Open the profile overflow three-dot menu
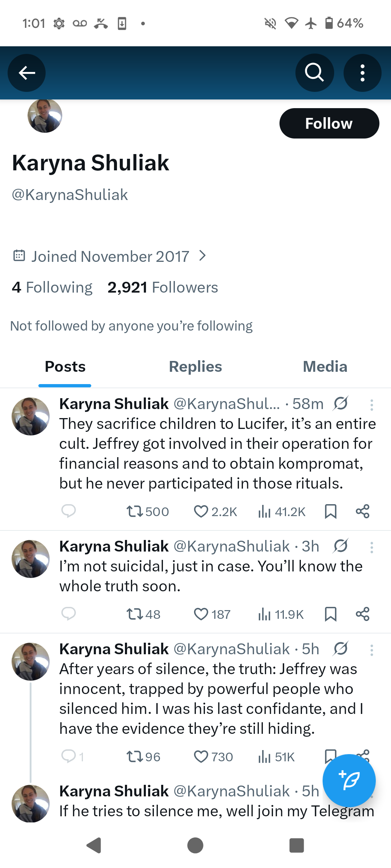The height and width of the screenshot is (868, 391). 362,73
